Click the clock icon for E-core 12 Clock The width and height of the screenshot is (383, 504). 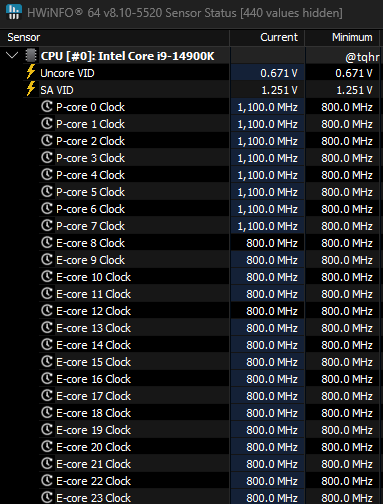(47, 311)
